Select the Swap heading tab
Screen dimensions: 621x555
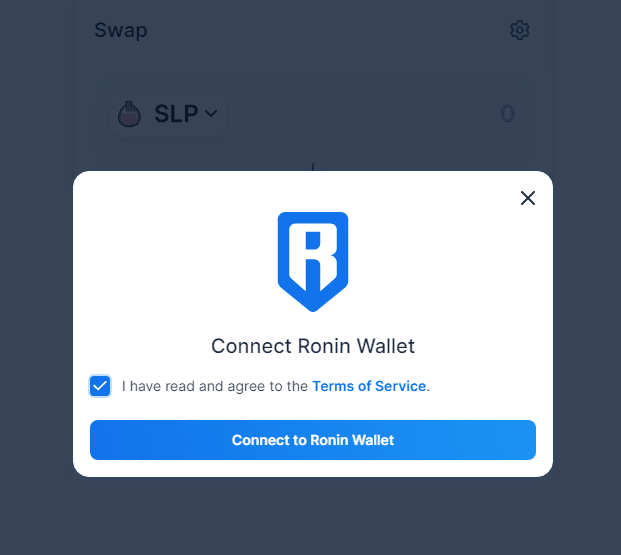click(121, 31)
